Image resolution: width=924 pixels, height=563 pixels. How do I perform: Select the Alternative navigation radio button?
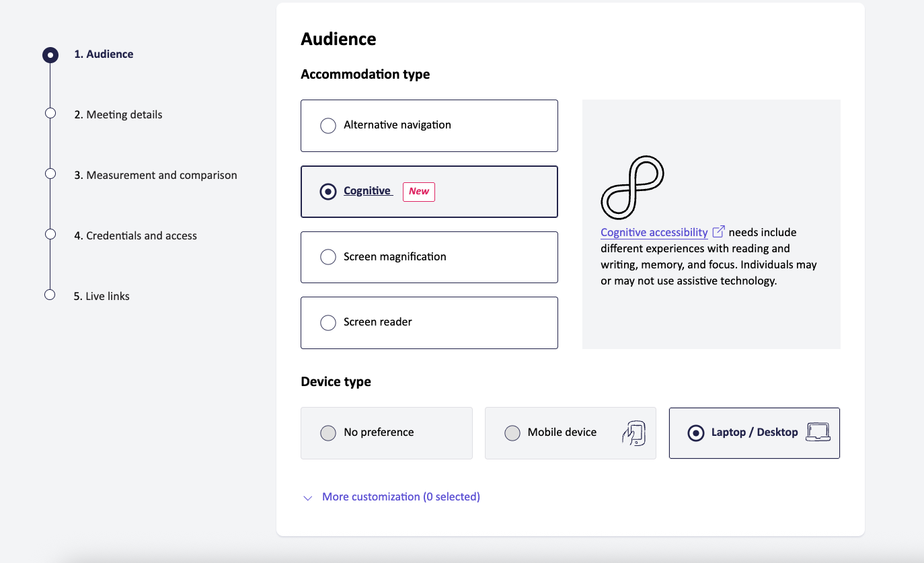coord(328,125)
